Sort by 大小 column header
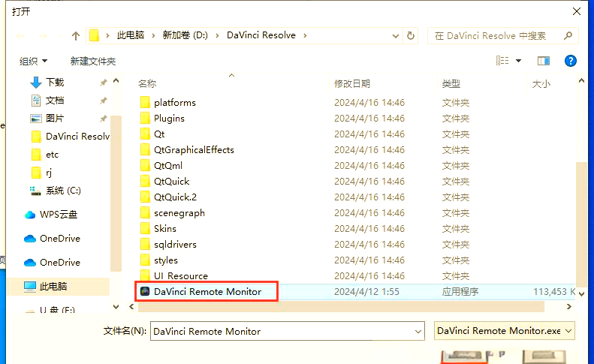 point(541,84)
